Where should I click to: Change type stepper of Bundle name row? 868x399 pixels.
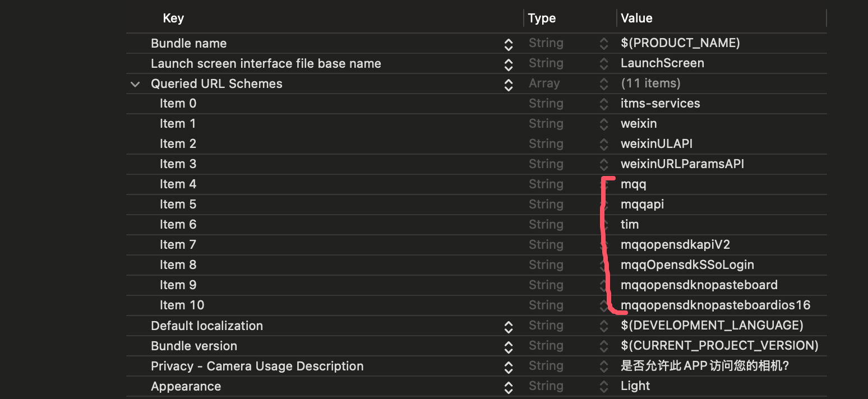(x=603, y=44)
